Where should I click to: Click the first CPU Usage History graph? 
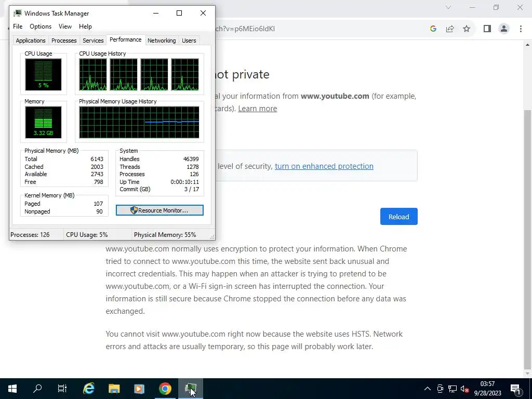click(92, 75)
